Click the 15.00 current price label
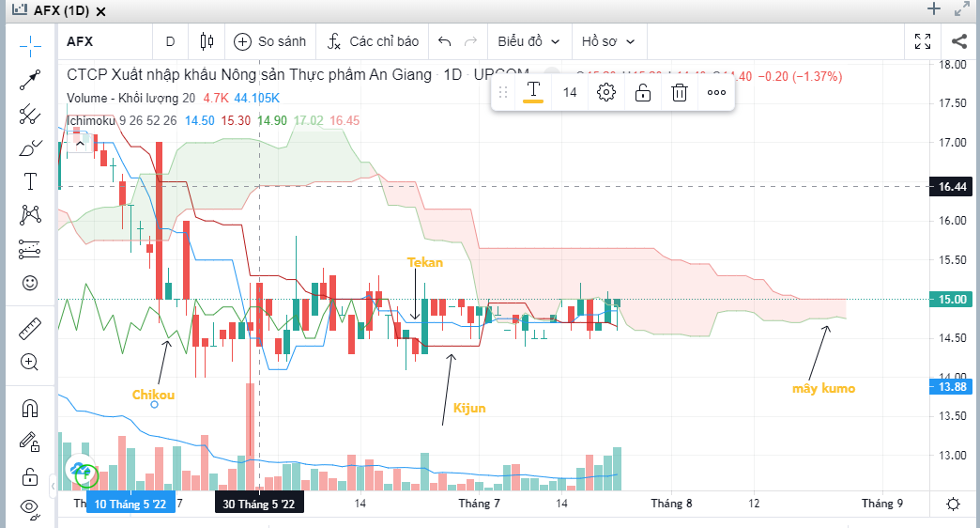 (952, 299)
